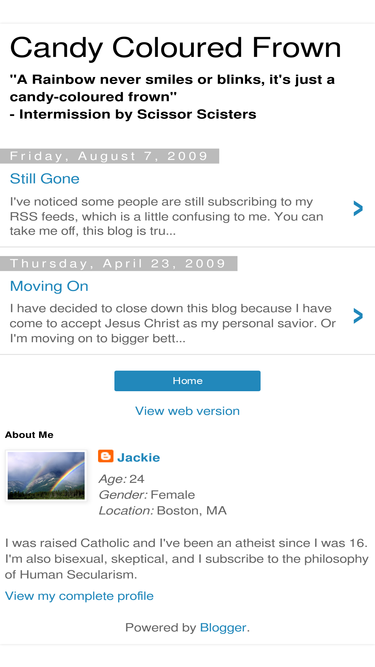This screenshot has height=667, width=375.
Task: Click the About Me section heading
Action: [x=29, y=435]
